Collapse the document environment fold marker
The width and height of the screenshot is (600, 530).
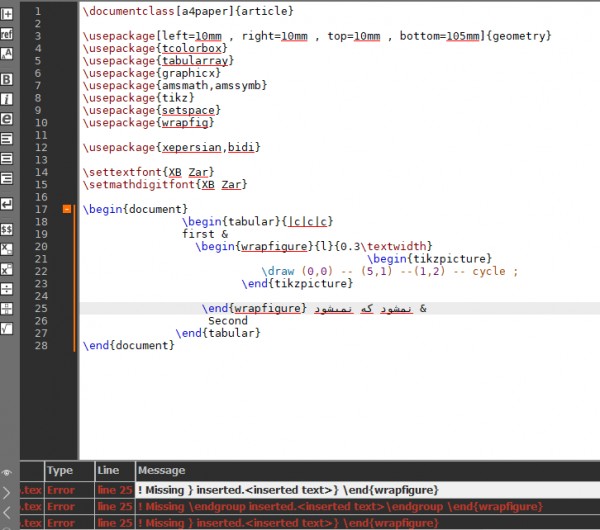point(67,209)
